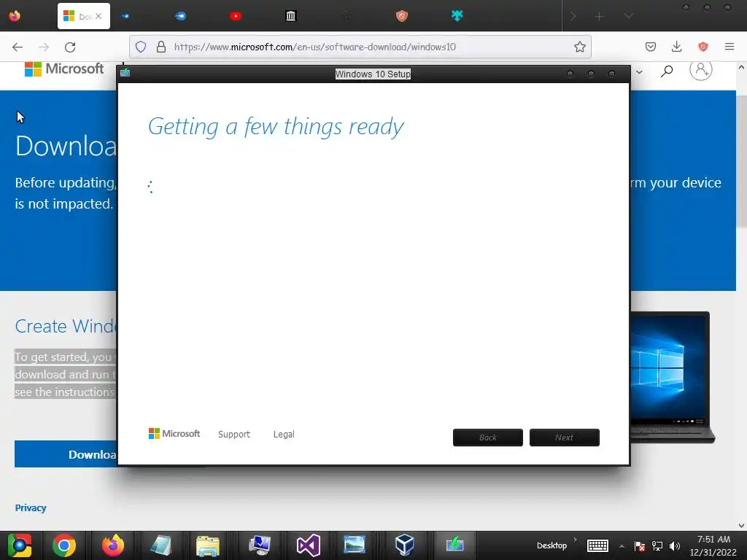This screenshot has width=747, height=560.
Task: Open a new browser tab with plus
Action: tap(600, 17)
